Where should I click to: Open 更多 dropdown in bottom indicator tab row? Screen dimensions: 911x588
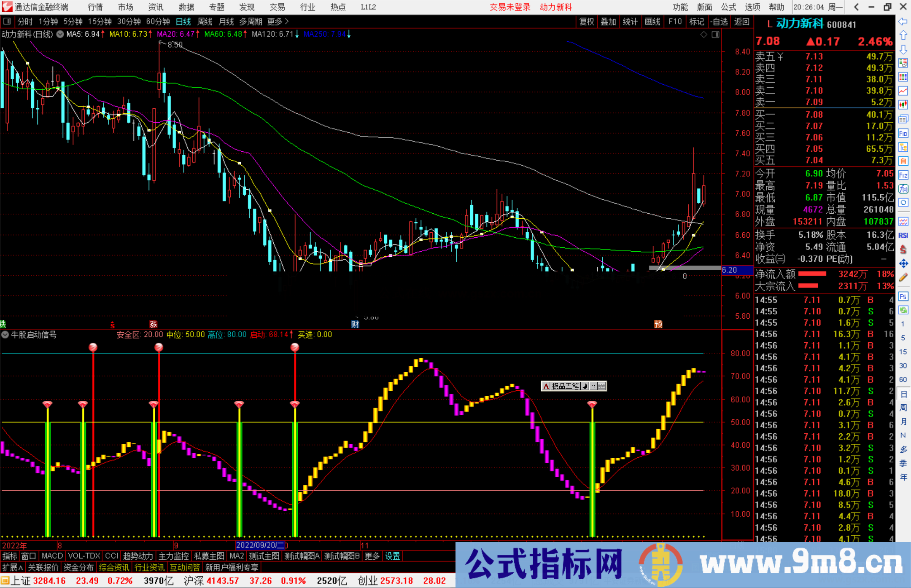pos(372,556)
